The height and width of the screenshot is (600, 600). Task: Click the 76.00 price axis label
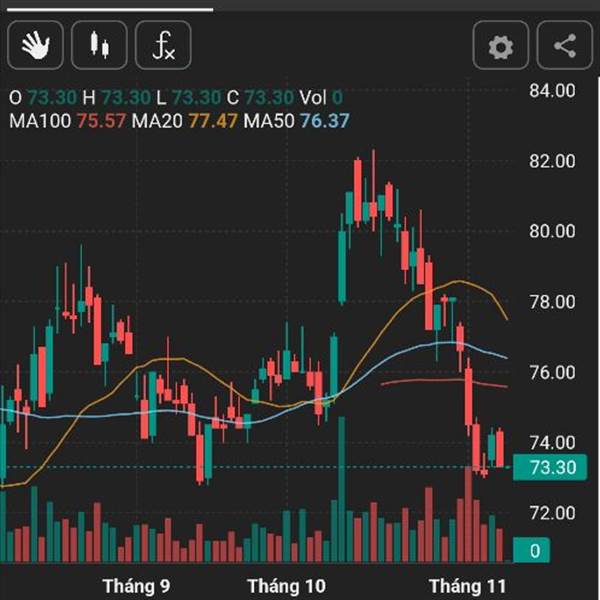tap(552, 372)
